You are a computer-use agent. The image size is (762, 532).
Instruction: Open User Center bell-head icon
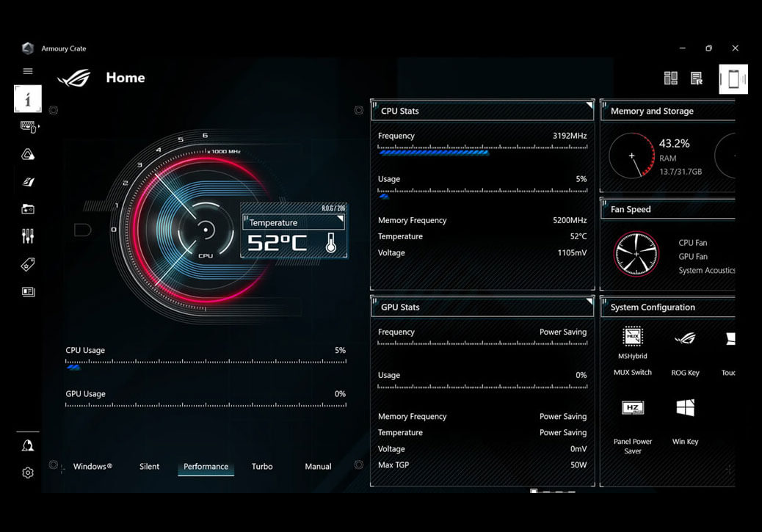[28, 445]
